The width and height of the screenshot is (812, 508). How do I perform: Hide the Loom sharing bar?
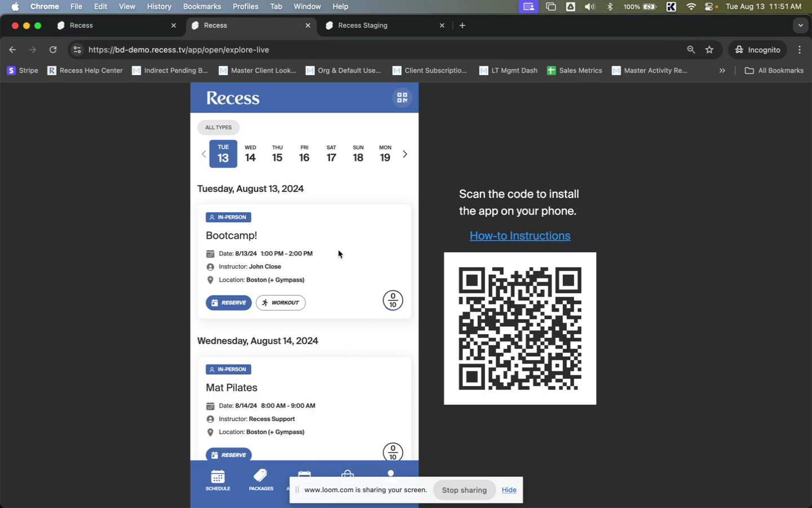point(509,490)
